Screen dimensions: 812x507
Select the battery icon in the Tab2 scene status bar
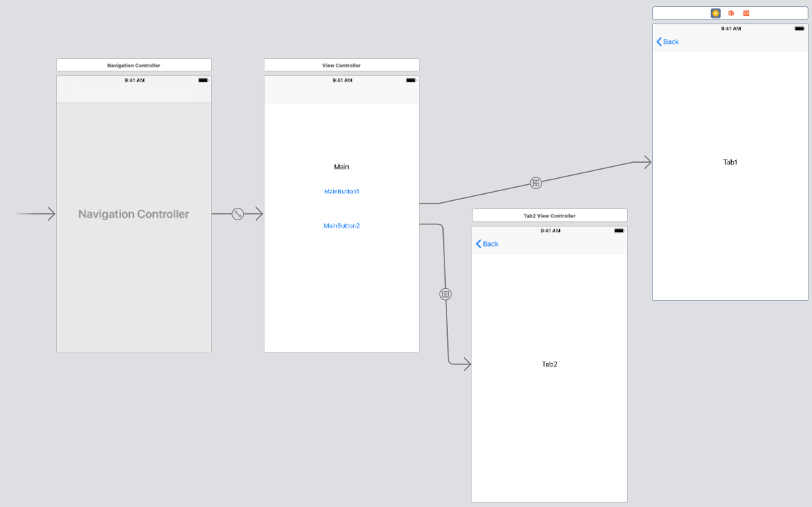click(620, 231)
